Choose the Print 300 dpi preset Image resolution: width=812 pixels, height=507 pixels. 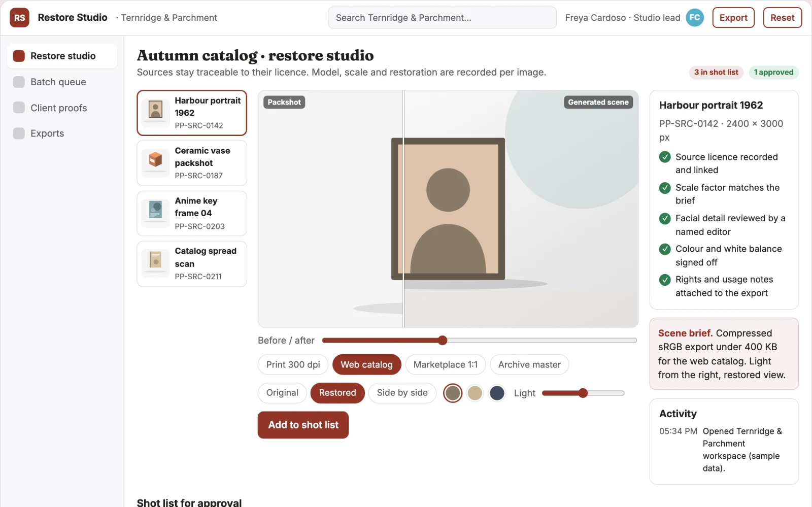click(293, 364)
